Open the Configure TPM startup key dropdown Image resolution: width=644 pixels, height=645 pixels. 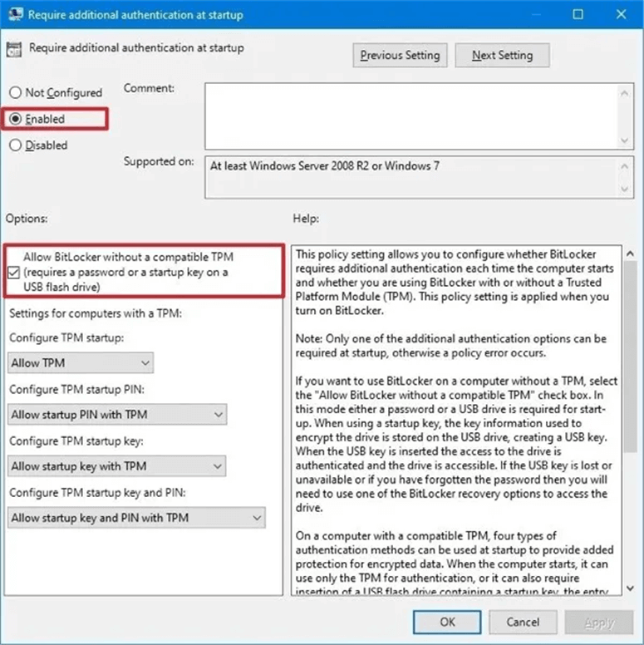click(117, 466)
